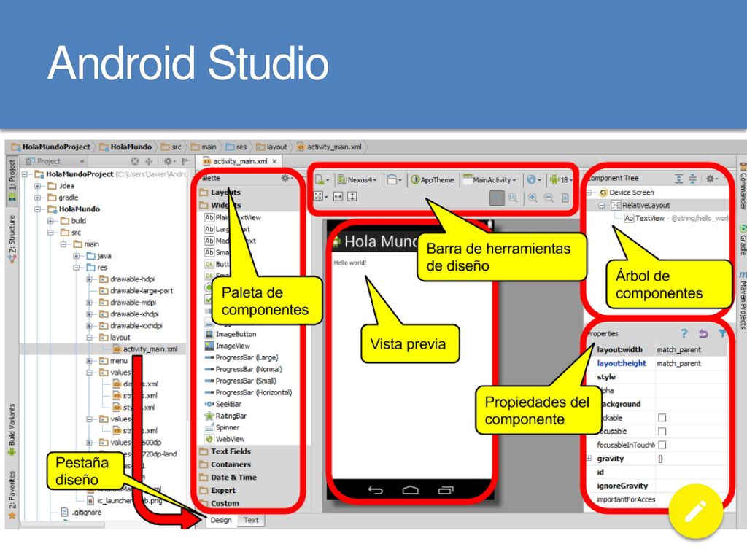Viewport: 747px width, 560px height.
Task: Open the Maven Projects side tab
Action: (x=742, y=300)
